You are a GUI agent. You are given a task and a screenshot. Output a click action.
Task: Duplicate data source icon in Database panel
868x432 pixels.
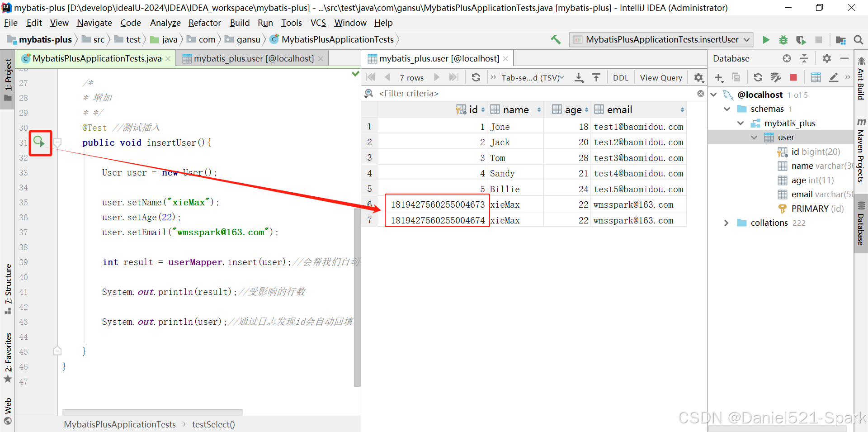736,77
